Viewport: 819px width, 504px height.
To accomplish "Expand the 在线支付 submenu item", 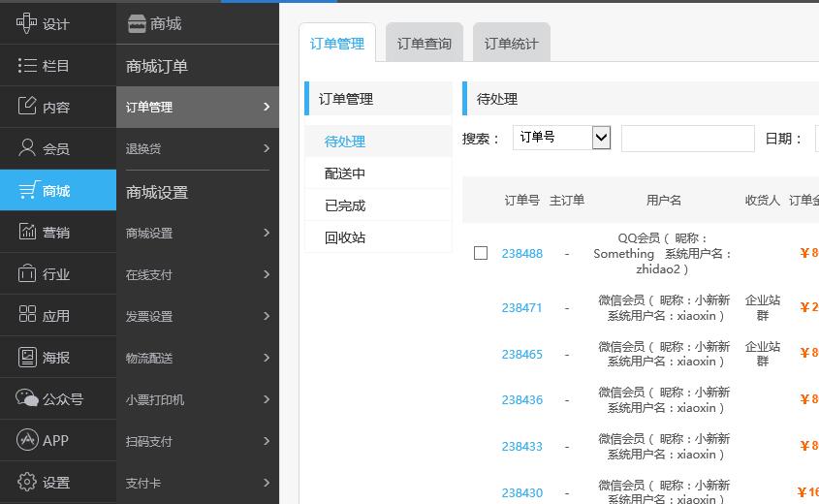I will point(198,274).
